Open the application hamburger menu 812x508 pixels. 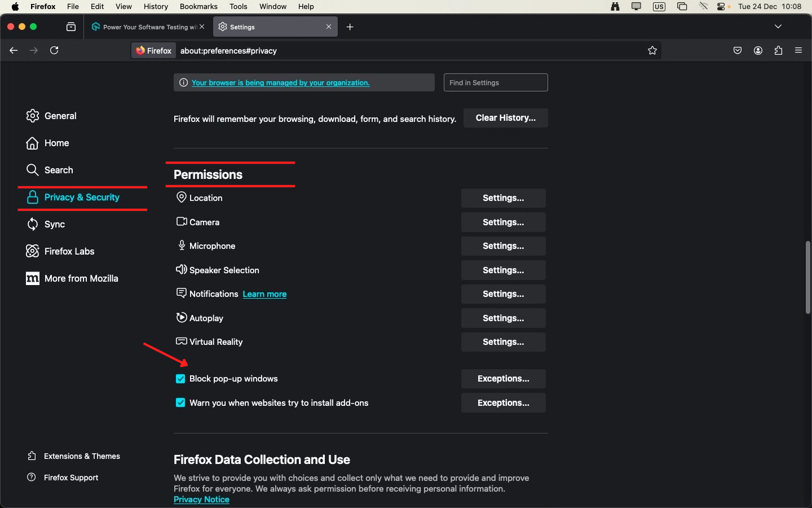click(x=798, y=50)
